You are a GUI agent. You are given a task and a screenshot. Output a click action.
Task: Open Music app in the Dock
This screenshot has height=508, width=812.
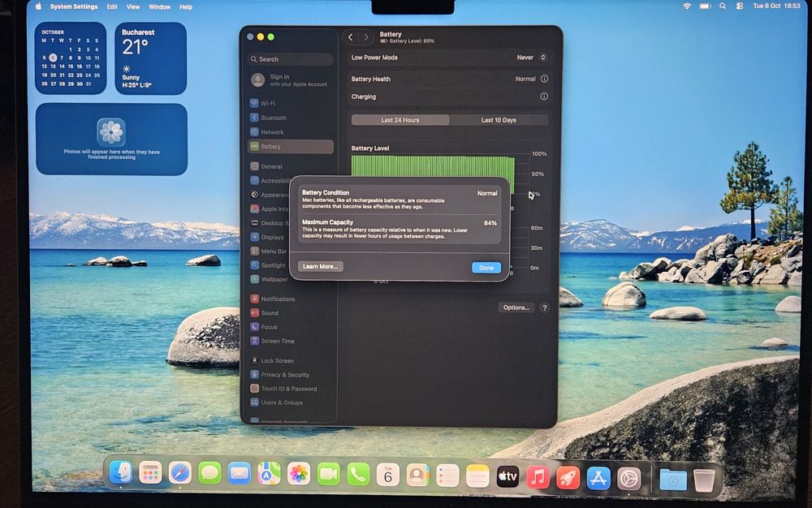point(538,477)
